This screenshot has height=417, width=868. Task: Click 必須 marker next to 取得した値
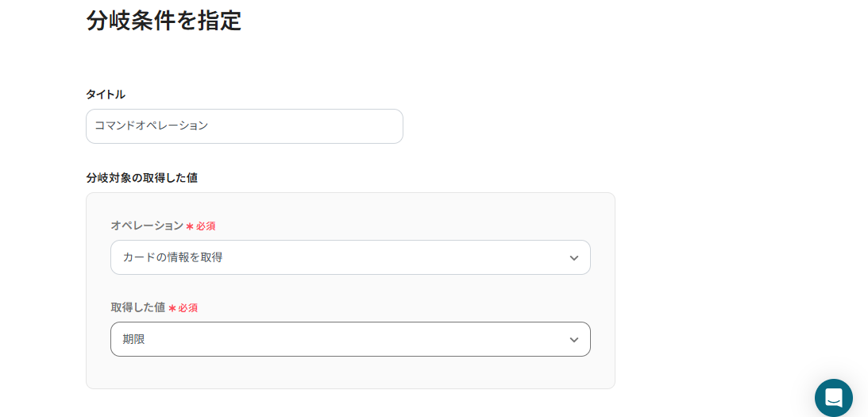coord(188,308)
